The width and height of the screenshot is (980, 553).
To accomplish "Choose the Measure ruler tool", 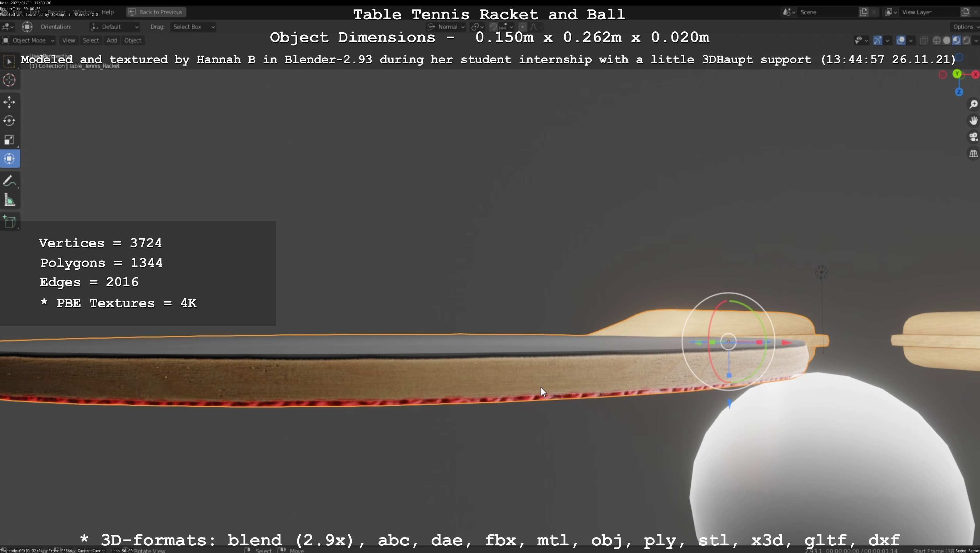I will 9,200.
